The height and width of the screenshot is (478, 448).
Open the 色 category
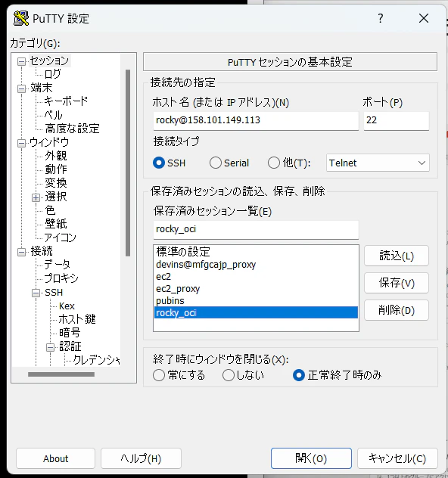point(50,210)
